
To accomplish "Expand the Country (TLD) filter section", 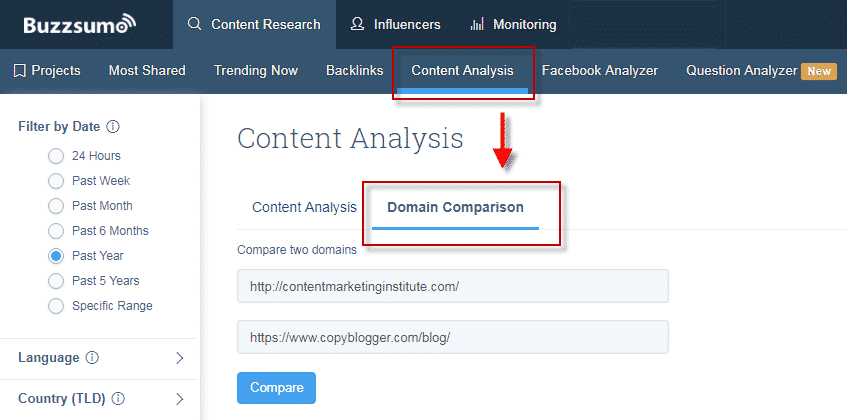I will point(180,399).
